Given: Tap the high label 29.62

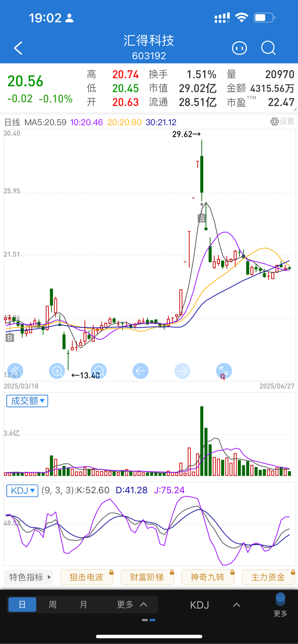Looking at the screenshot, I should tap(187, 134).
